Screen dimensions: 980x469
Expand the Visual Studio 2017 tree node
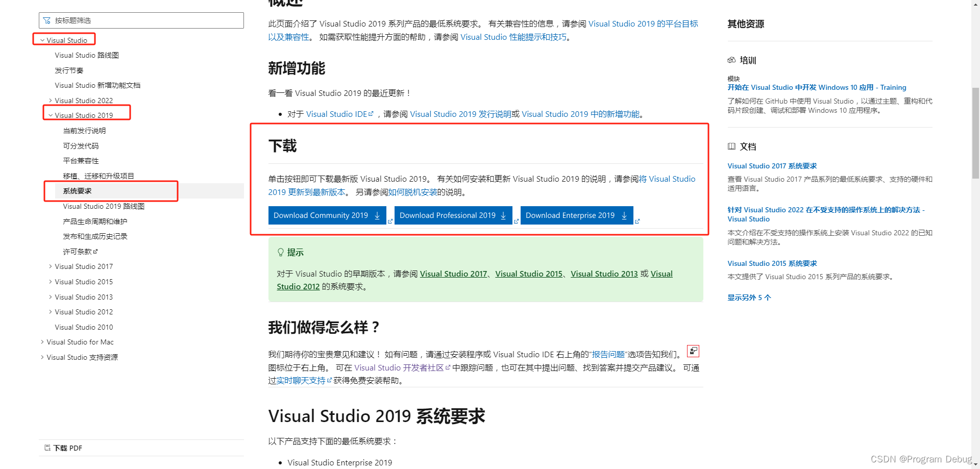tap(51, 266)
